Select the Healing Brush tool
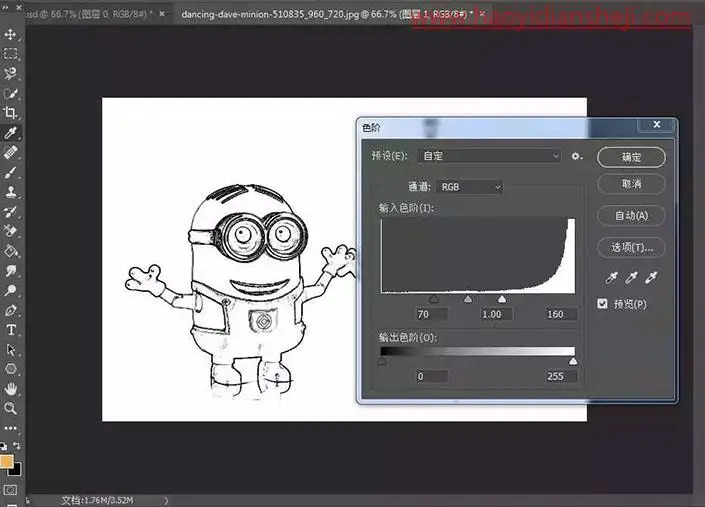This screenshot has height=507, width=705. pyautogui.click(x=10, y=152)
